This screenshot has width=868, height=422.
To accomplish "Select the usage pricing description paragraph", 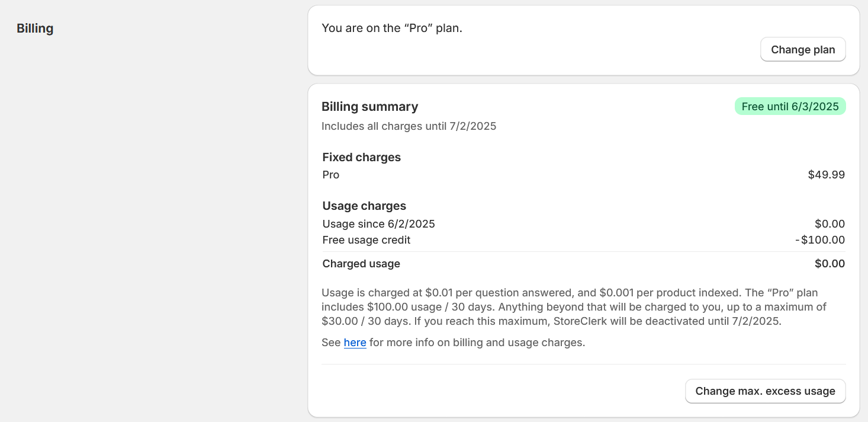I will [x=568, y=307].
